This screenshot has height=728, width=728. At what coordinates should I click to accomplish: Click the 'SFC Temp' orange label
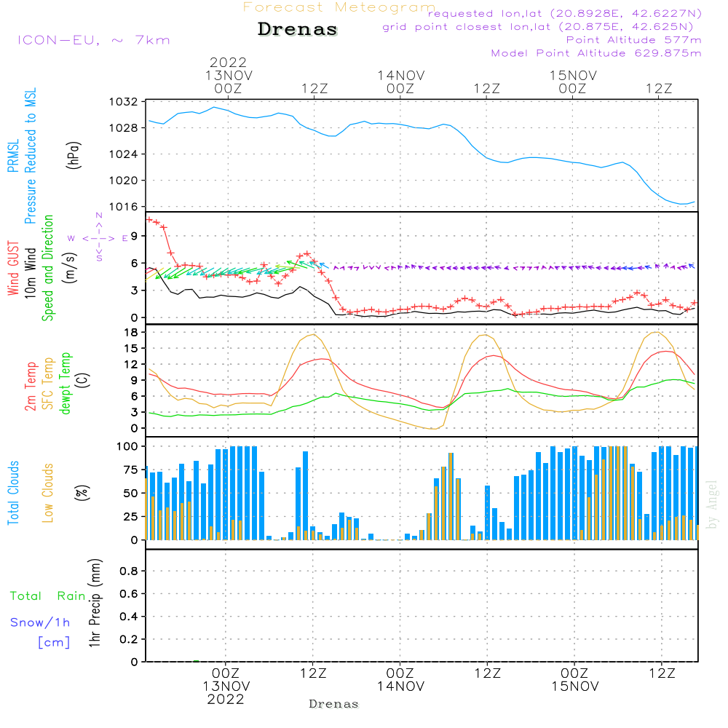click(x=48, y=384)
